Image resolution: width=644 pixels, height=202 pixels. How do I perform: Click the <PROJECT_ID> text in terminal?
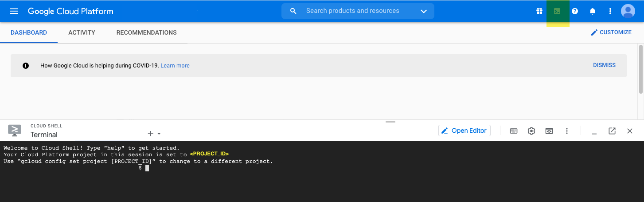coord(209,154)
